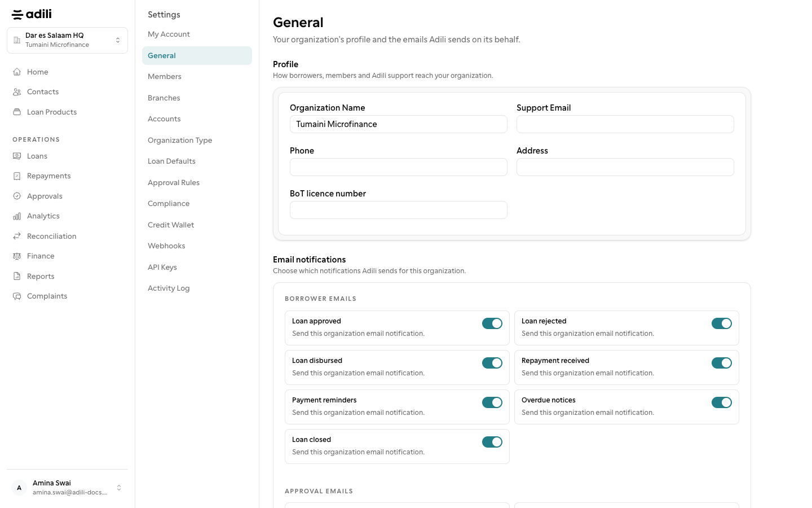This screenshot has width=812, height=508.
Task: Click the Analytics bar chart icon
Action: click(17, 216)
